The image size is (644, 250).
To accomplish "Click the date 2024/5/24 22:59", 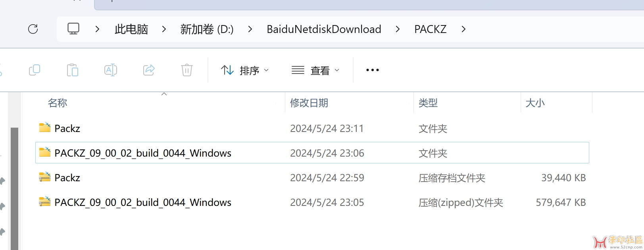I will (327, 178).
